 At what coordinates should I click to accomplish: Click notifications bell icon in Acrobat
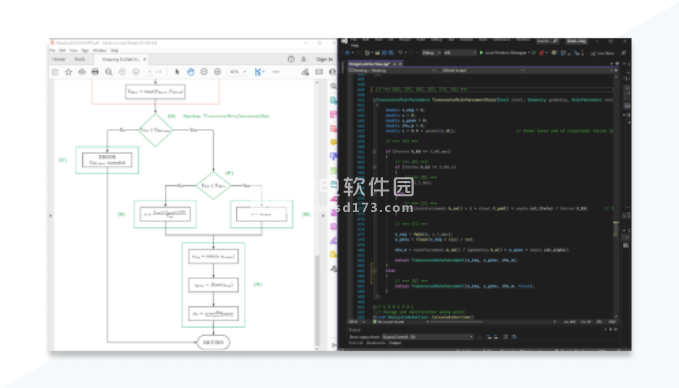pyautogui.click(x=304, y=59)
